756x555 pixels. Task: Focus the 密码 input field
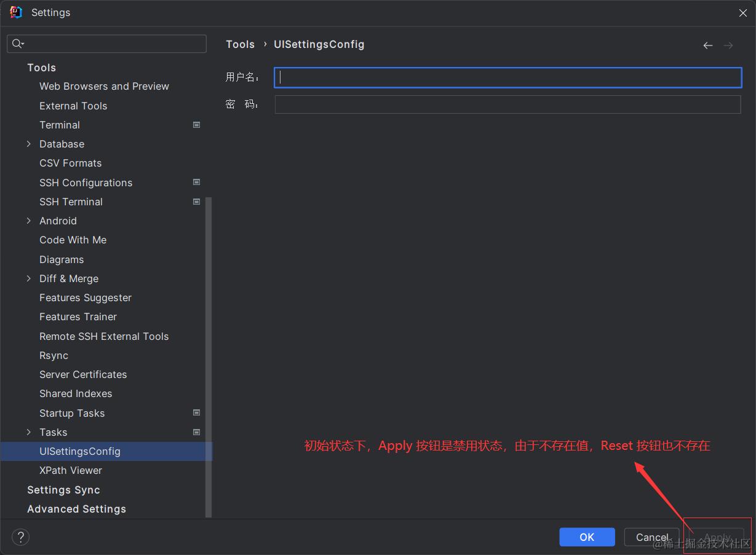pyautogui.click(x=507, y=104)
